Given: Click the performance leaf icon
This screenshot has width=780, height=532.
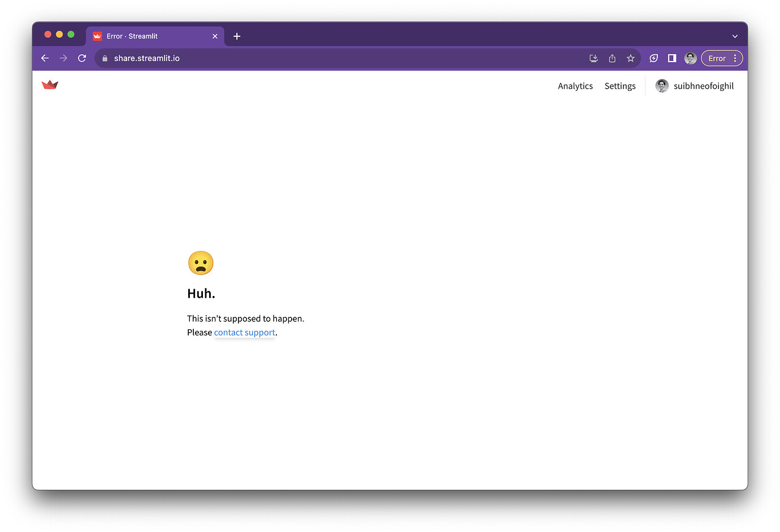Looking at the screenshot, I should tap(653, 58).
